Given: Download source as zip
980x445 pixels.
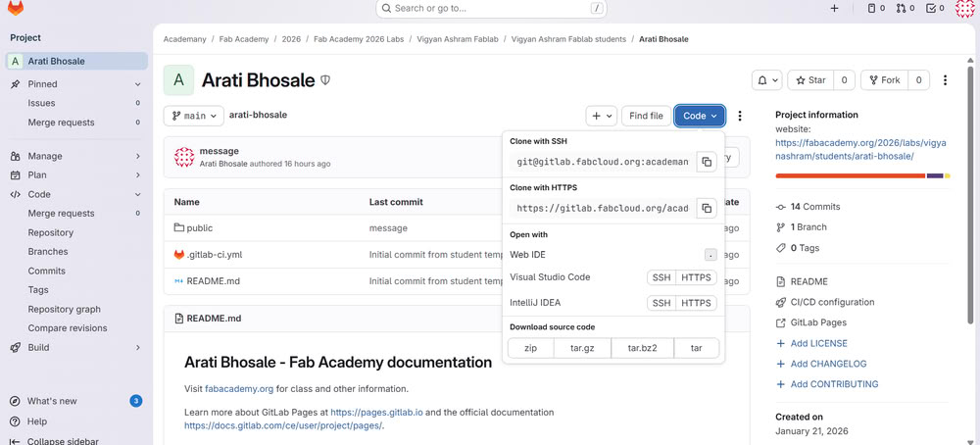Looking at the screenshot, I should pyautogui.click(x=530, y=348).
